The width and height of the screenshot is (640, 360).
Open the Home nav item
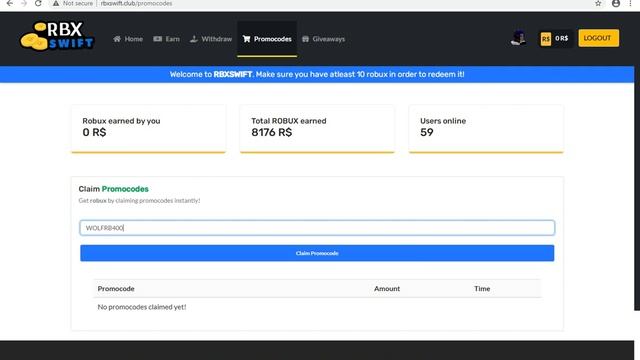click(128, 39)
